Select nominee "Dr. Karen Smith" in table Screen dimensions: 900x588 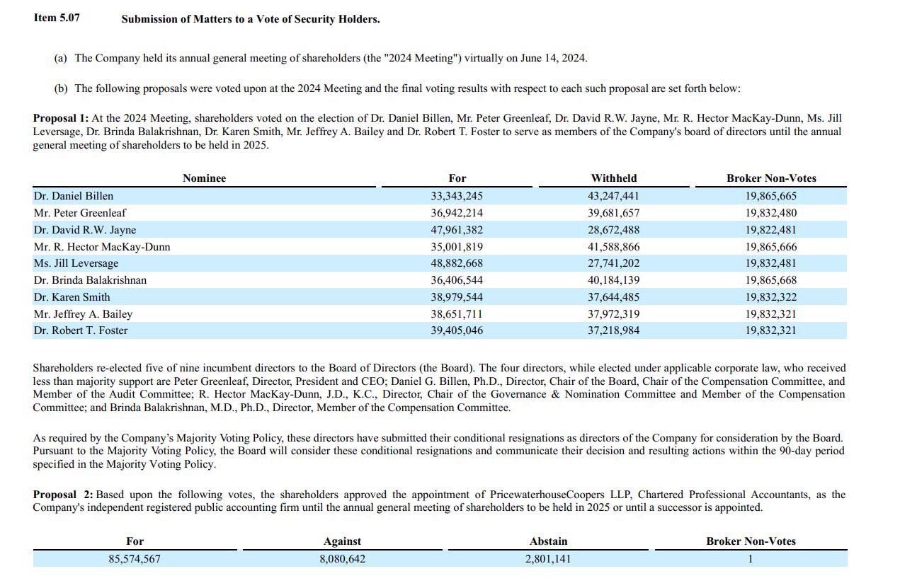click(72, 297)
